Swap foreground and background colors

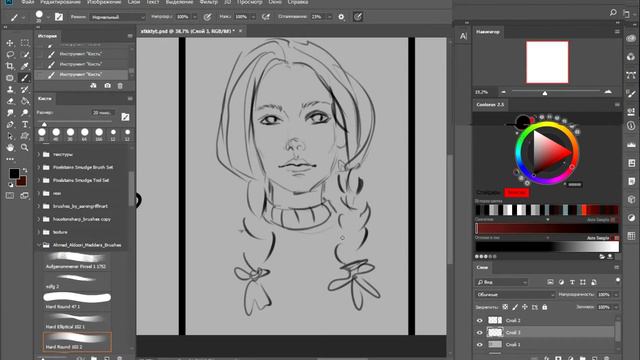(25, 170)
